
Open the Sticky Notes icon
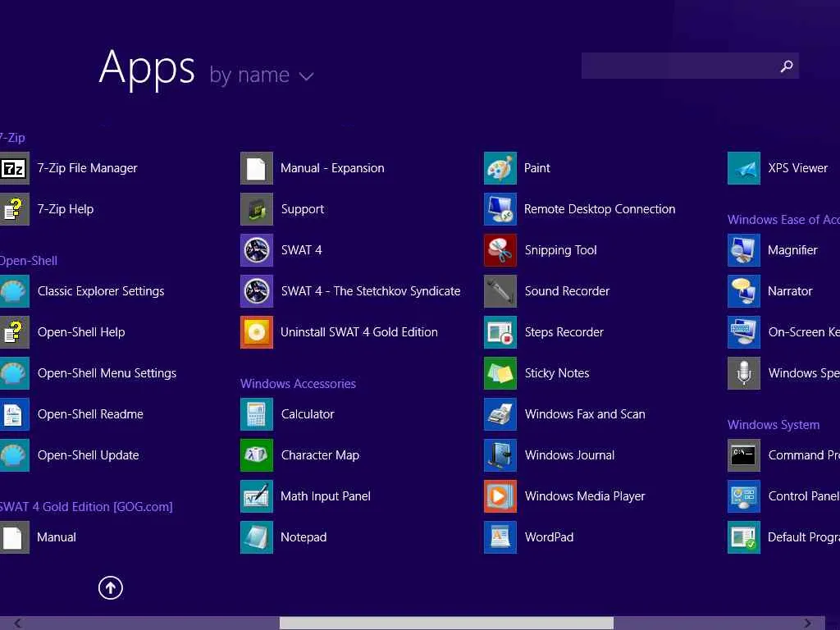tap(500, 373)
